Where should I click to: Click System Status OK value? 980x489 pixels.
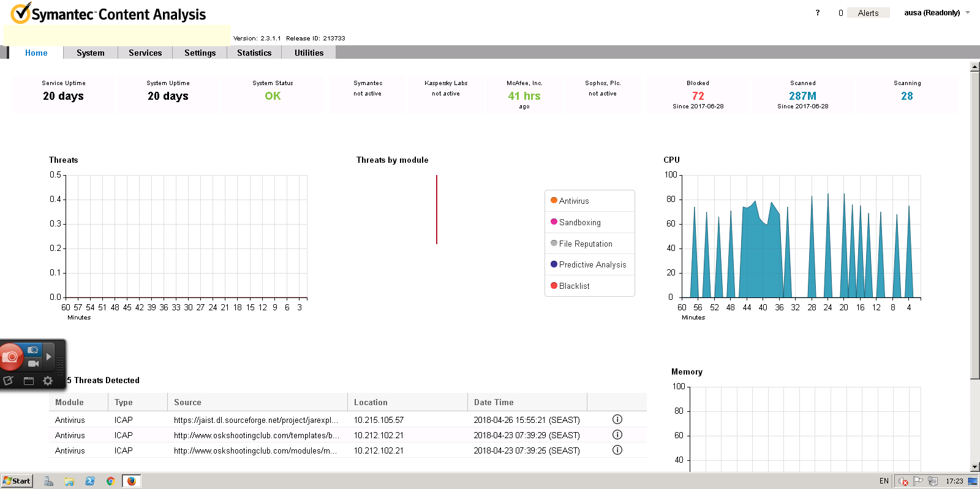click(x=273, y=96)
